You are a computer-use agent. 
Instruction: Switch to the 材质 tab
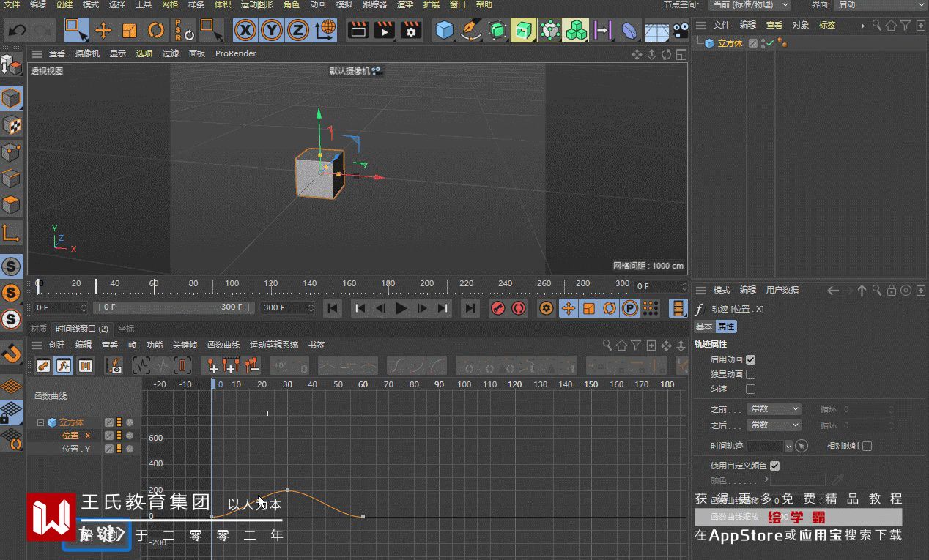pos(39,329)
